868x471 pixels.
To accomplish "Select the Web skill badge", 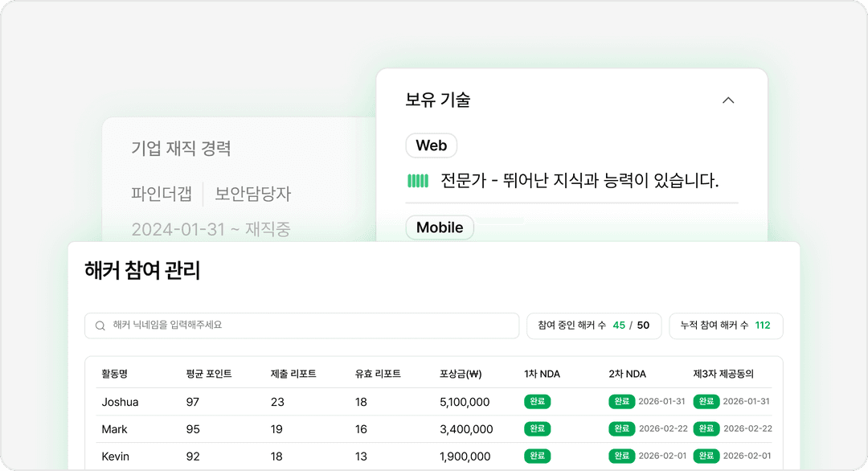I will coord(431,145).
